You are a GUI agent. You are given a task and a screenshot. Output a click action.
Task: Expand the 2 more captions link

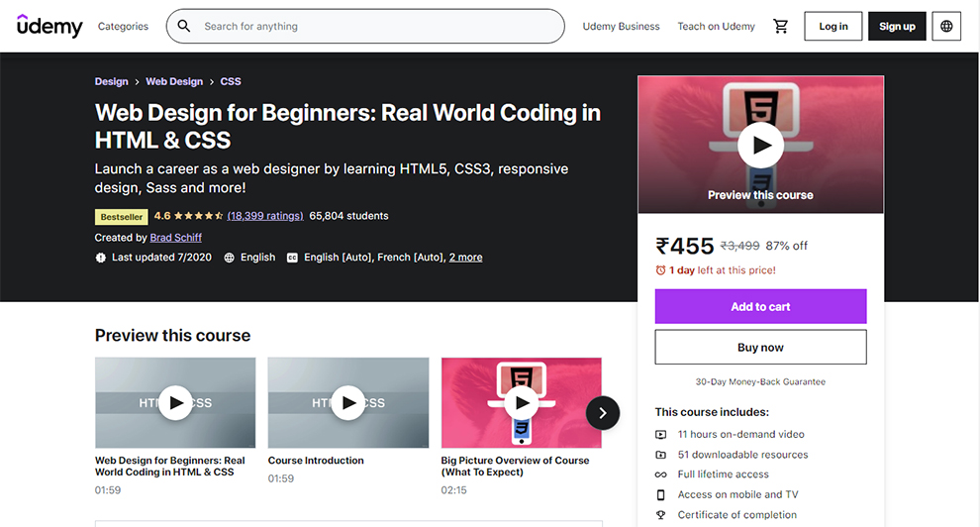[465, 257]
